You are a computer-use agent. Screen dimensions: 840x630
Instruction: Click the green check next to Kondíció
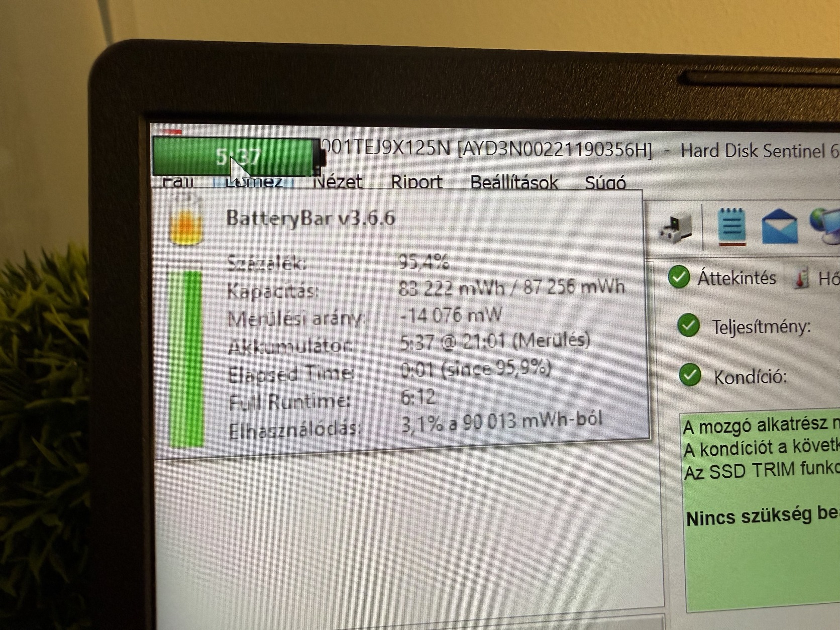pyautogui.click(x=690, y=375)
